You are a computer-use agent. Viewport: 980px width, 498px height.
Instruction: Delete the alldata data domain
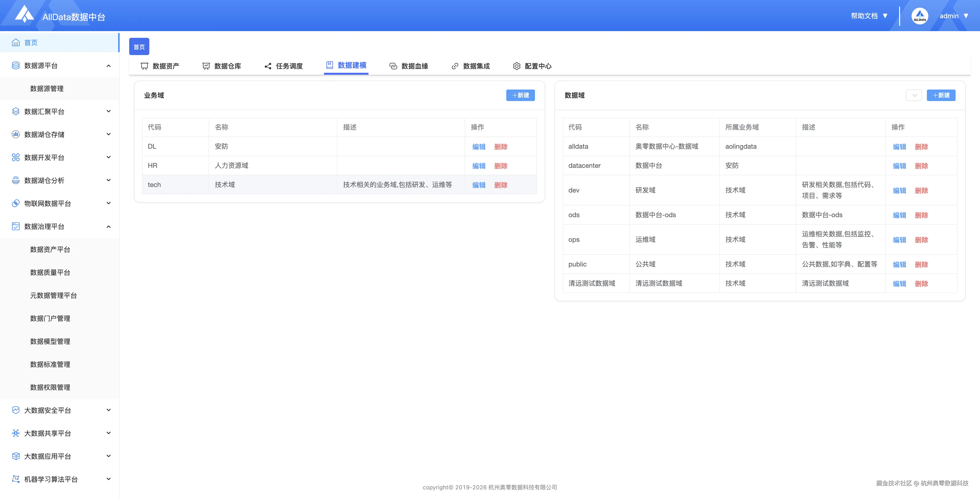point(921,147)
